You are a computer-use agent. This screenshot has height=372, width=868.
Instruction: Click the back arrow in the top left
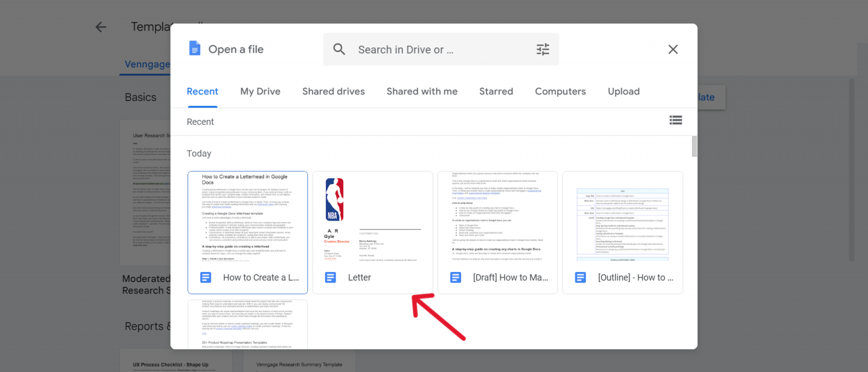pos(101,27)
